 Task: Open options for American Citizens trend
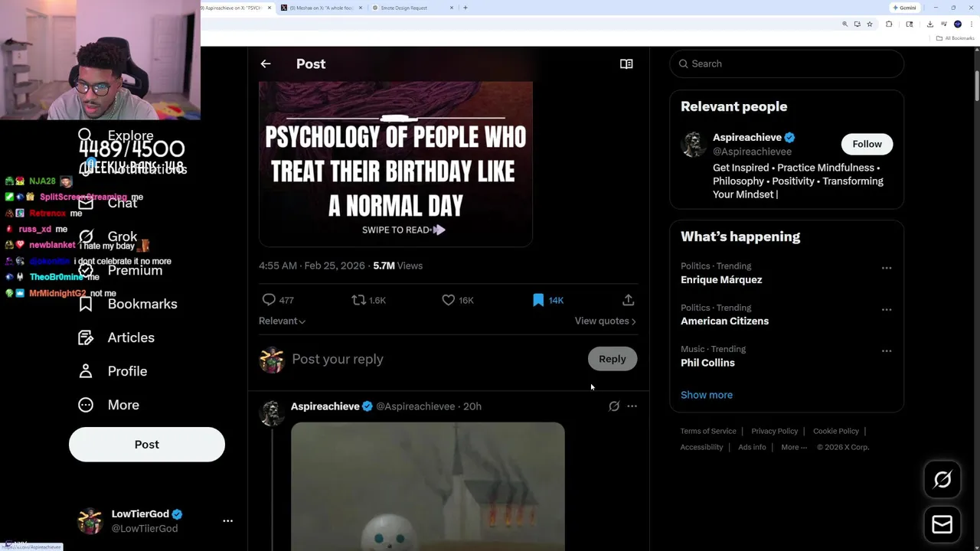(887, 309)
